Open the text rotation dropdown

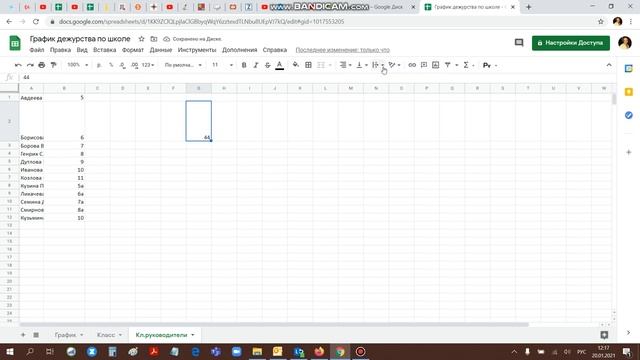coord(394,65)
